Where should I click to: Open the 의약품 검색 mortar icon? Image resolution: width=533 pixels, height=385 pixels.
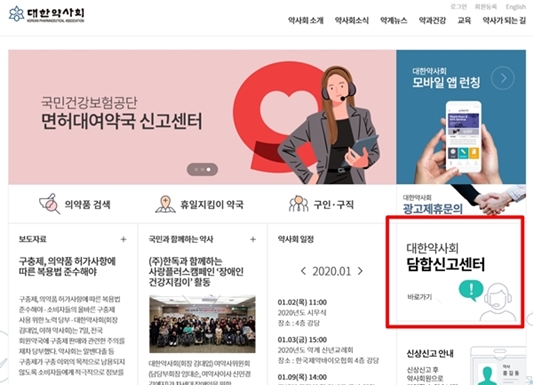tap(50, 204)
